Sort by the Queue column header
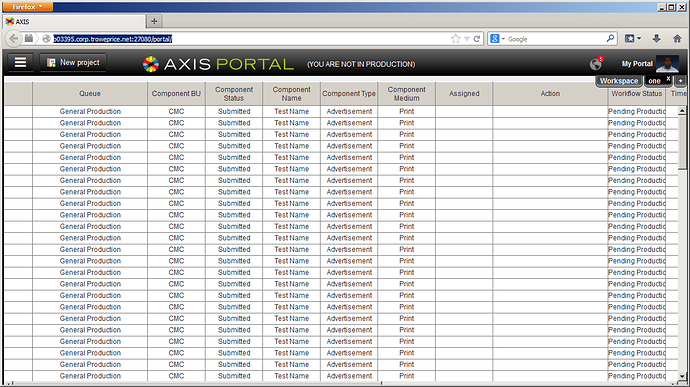690x387 pixels. 90,93
